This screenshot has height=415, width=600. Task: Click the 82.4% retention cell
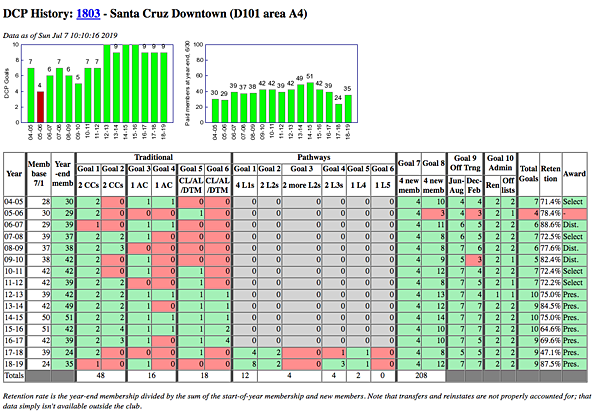(550, 260)
